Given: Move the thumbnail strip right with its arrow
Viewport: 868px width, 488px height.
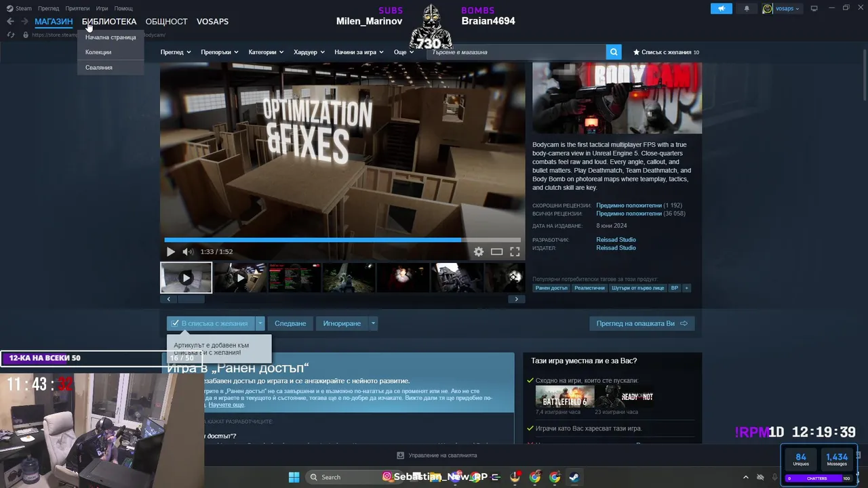Looking at the screenshot, I should click(x=516, y=299).
